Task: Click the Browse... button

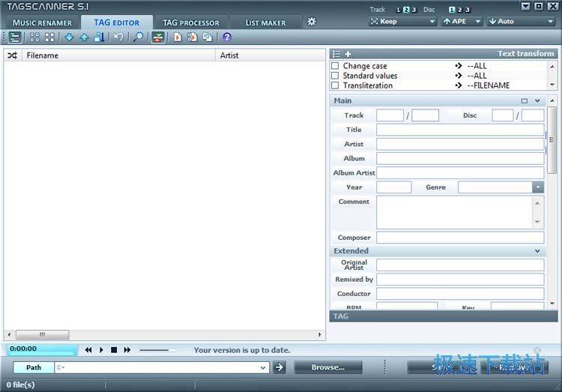Action: tap(327, 367)
